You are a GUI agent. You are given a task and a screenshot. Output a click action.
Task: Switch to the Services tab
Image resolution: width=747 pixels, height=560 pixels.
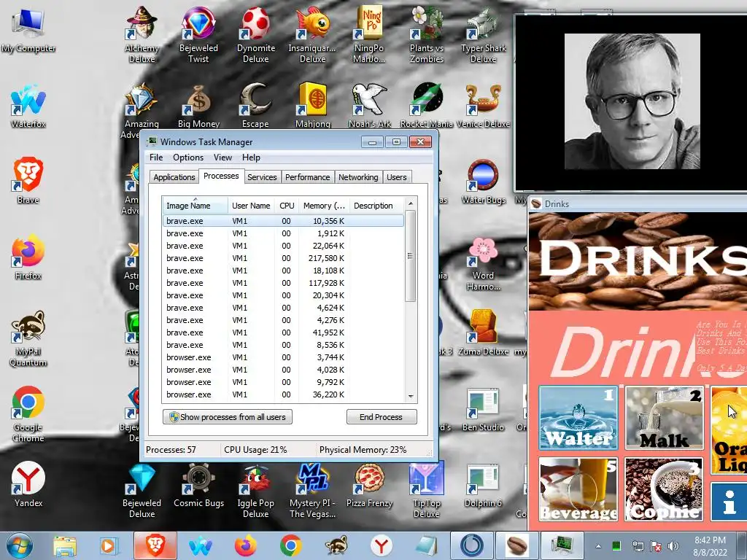(x=262, y=177)
